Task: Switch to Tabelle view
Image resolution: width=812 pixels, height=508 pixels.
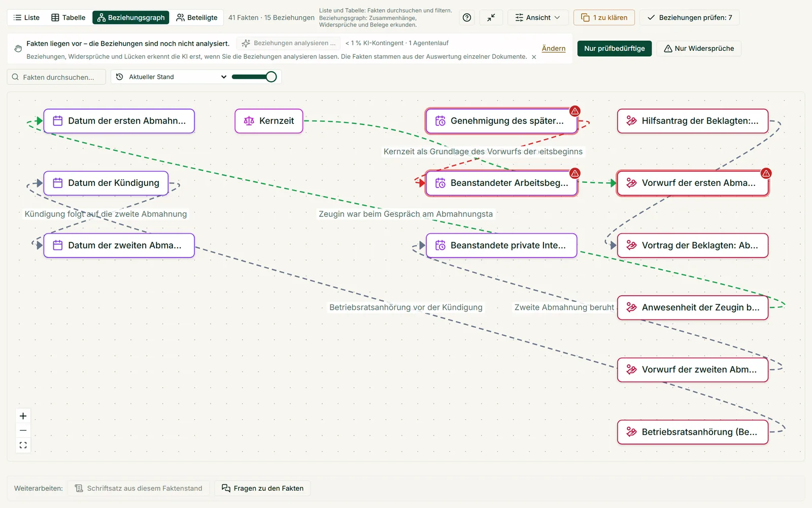Action: tap(69, 17)
